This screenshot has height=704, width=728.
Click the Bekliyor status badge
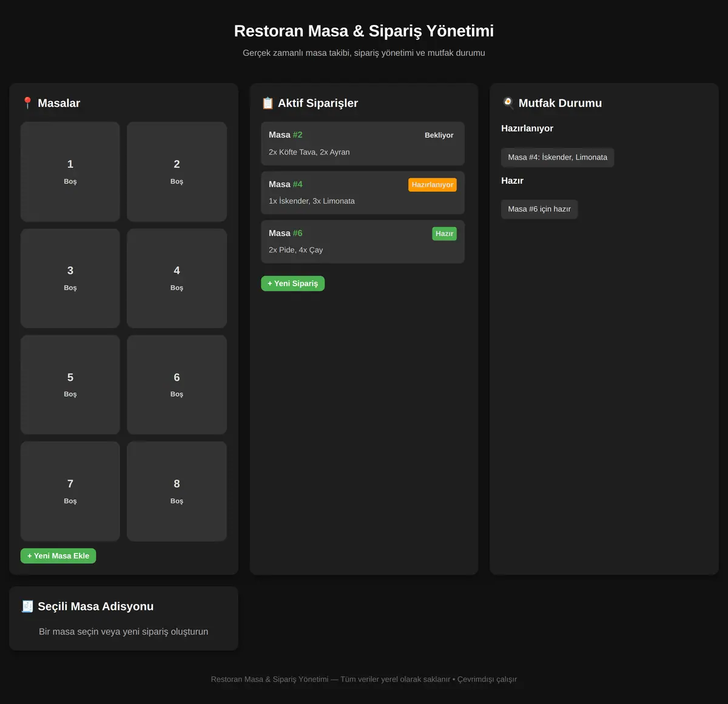click(x=439, y=135)
